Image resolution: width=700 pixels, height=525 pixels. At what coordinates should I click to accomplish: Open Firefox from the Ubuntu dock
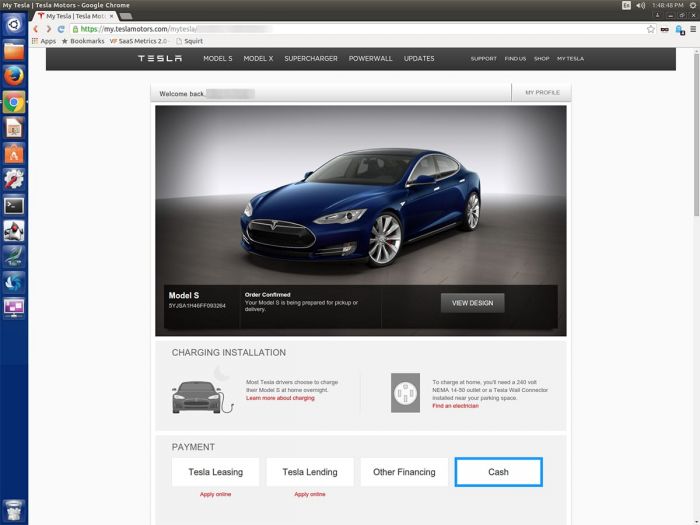(14, 75)
